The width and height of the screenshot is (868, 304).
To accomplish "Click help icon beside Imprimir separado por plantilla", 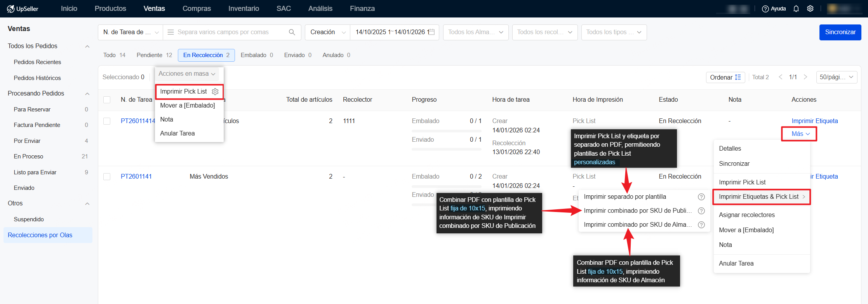I will point(701,197).
